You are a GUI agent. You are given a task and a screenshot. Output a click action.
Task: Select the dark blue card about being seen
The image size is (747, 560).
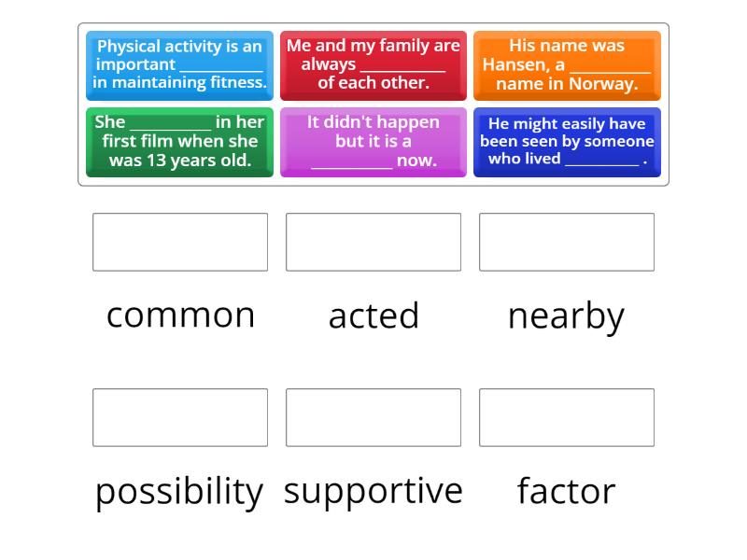point(567,142)
